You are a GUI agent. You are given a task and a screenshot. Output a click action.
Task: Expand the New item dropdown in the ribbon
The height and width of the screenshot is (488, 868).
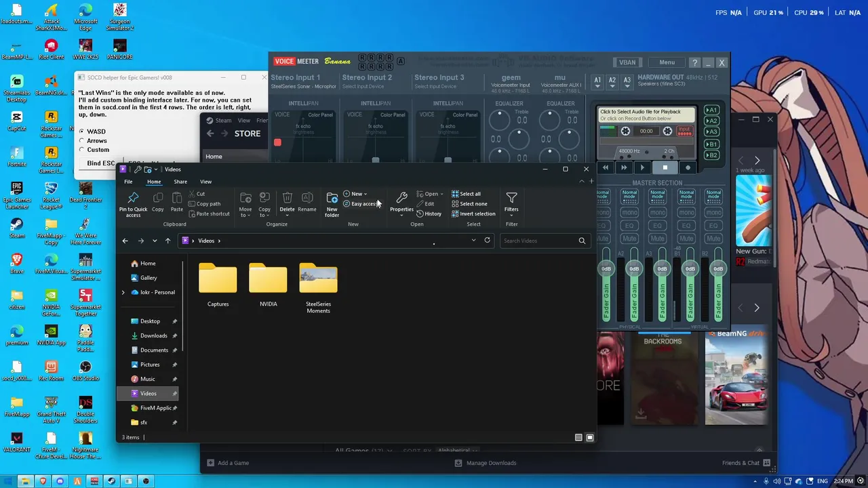click(x=355, y=194)
